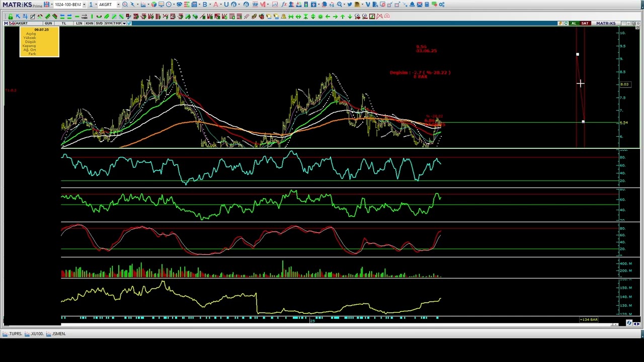Click the blue V icon in top toolbar
The width and height of the screenshot is (644, 362).
click(368, 5)
